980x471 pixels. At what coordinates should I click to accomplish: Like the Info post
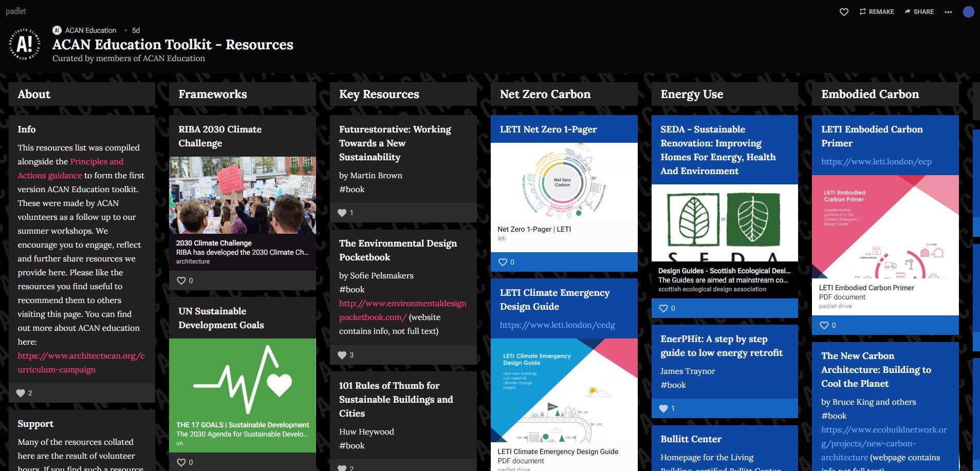pos(21,393)
